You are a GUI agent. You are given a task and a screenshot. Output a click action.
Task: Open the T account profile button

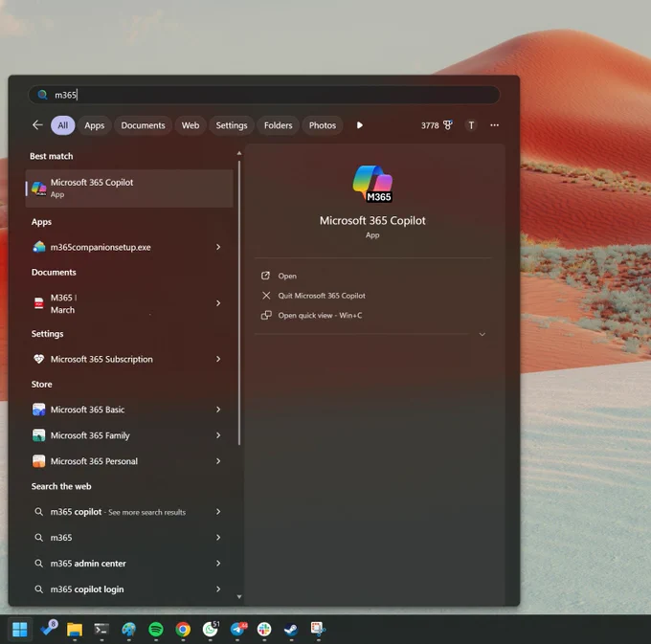[x=471, y=125]
